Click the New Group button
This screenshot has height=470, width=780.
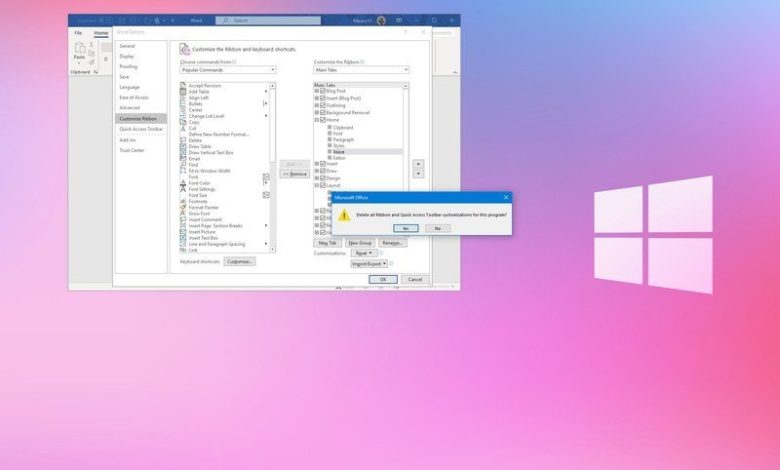pyautogui.click(x=360, y=243)
